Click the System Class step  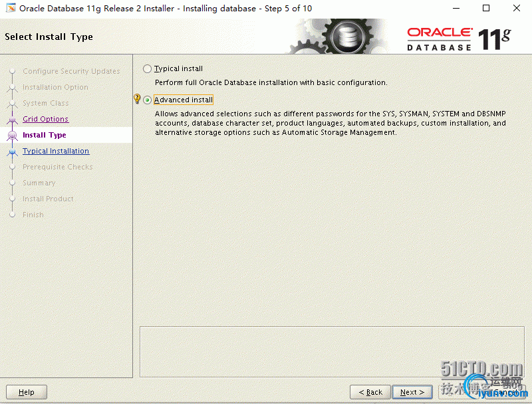coord(45,103)
